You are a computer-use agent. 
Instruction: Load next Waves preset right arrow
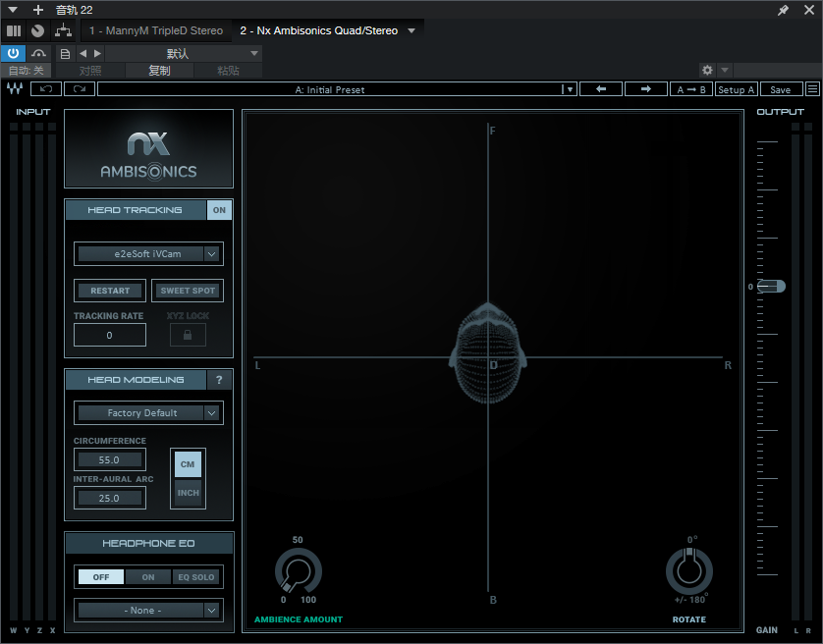coord(646,89)
